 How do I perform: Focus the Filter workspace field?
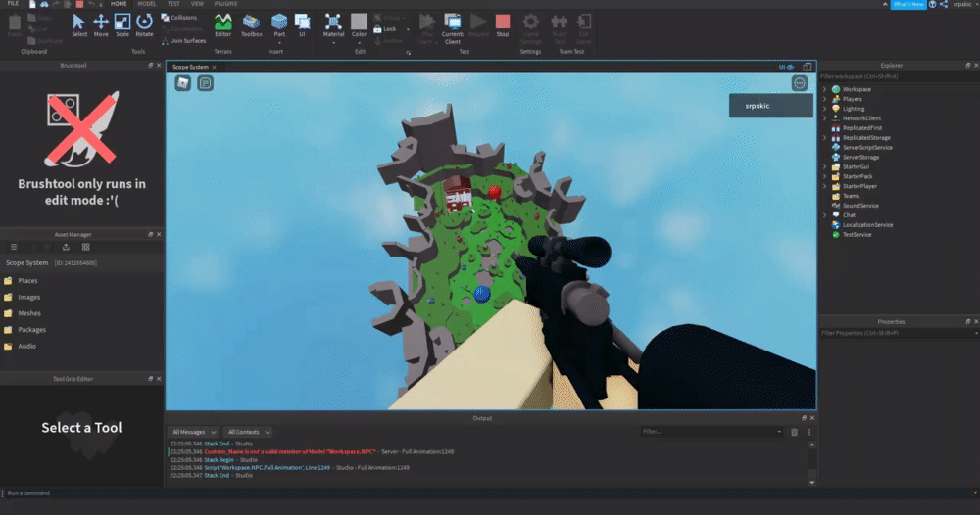click(x=899, y=76)
